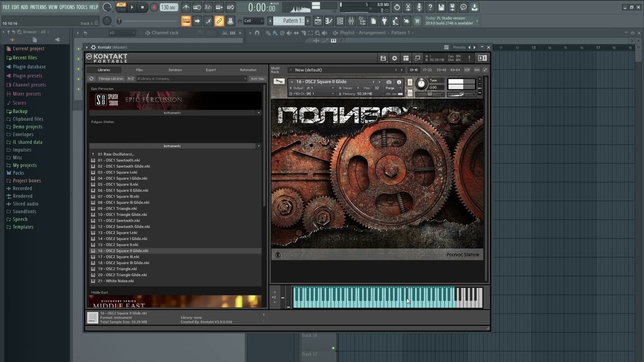Open the FL Studio piano roll toolbar icon
The image size is (644, 362).
pos(328,21)
